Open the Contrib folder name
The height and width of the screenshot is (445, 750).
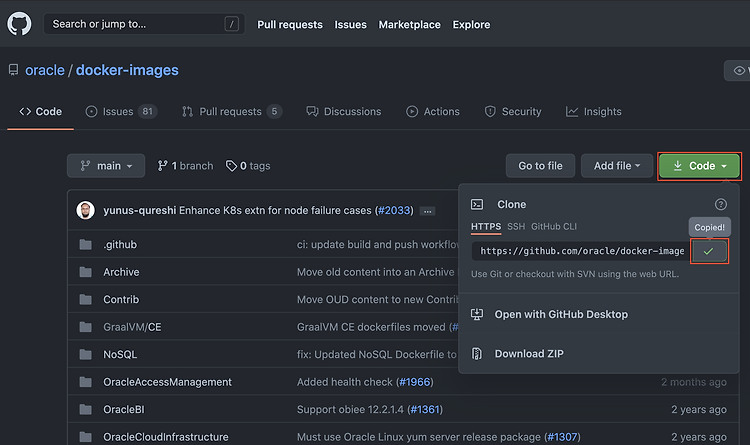coord(121,300)
